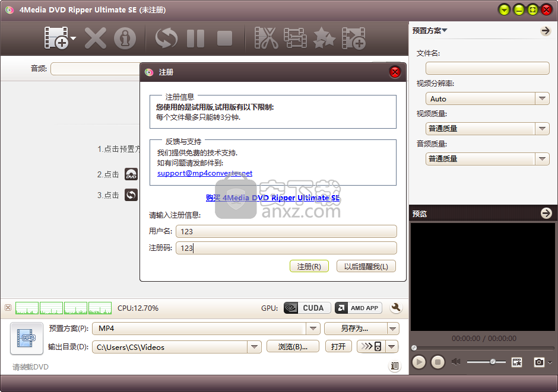Image resolution: width=558 pixels, height=392 pixels.
Task: Click the convert icon in step 3
Action: (x=131, y=195)
